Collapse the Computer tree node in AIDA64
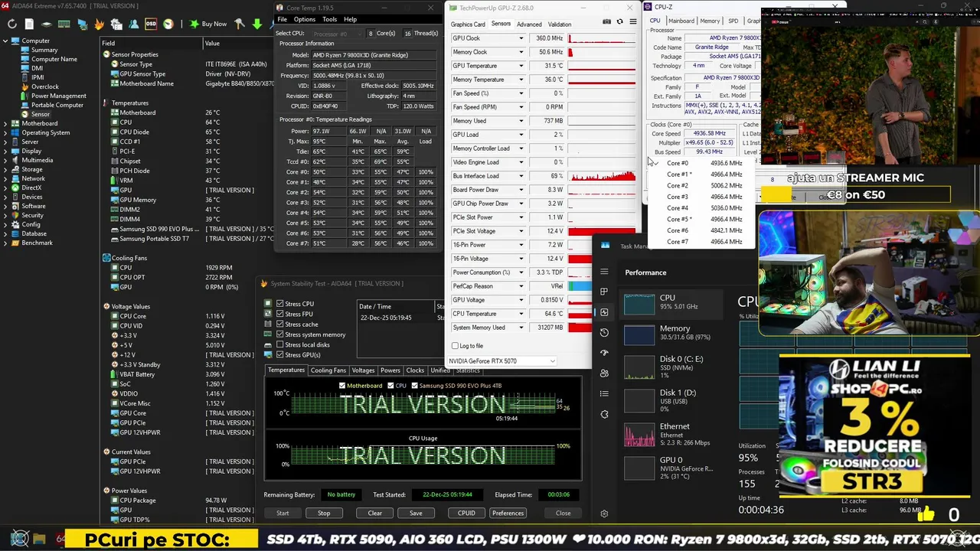 click(x=5, y=41)
